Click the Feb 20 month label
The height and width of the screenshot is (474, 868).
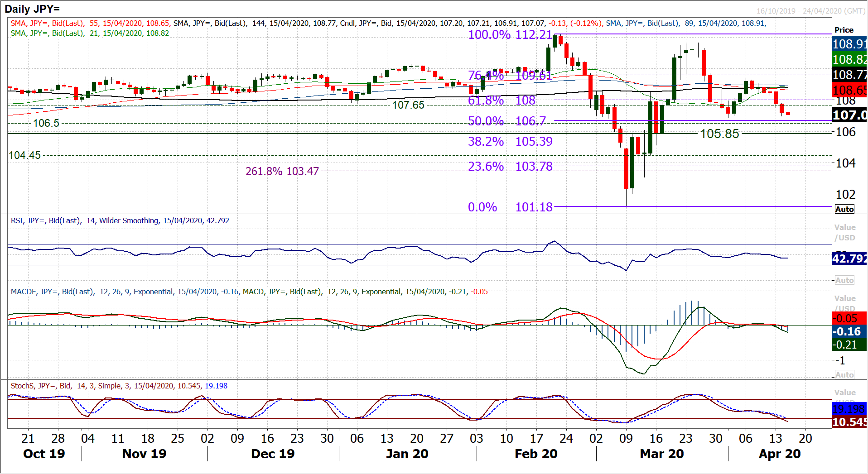click(536, 454)
